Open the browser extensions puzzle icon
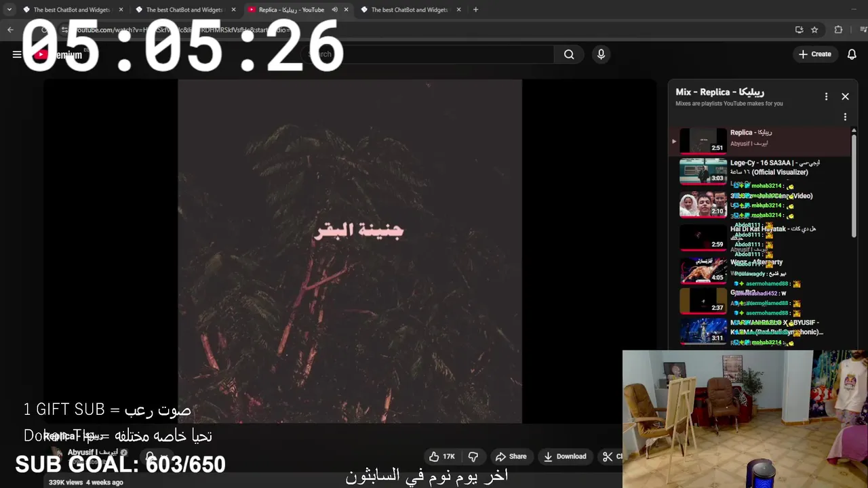This screenshot has width=868, height=488. (838, 30)
